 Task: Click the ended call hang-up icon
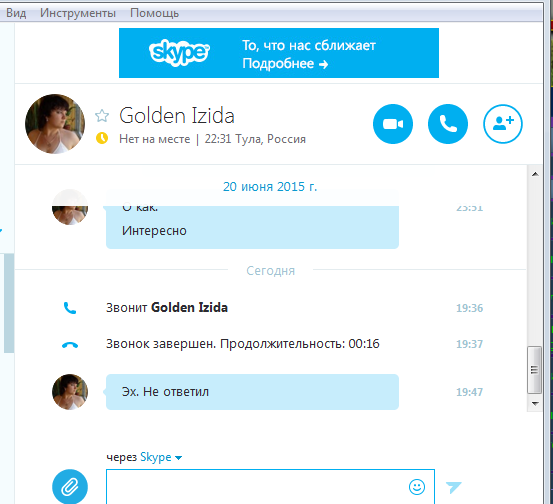pos(70,345)
